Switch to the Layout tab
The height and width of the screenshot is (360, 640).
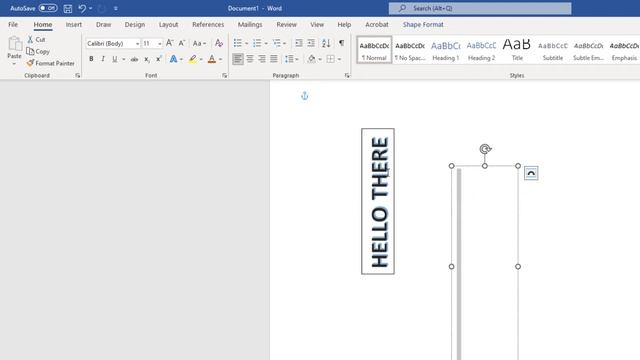click(169, 24)
